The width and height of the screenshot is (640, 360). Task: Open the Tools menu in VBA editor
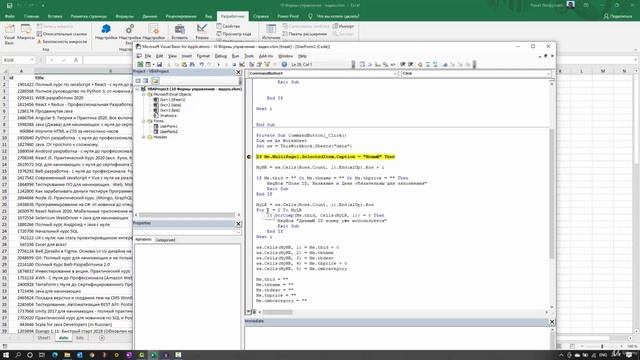click(x=249, y=56)
